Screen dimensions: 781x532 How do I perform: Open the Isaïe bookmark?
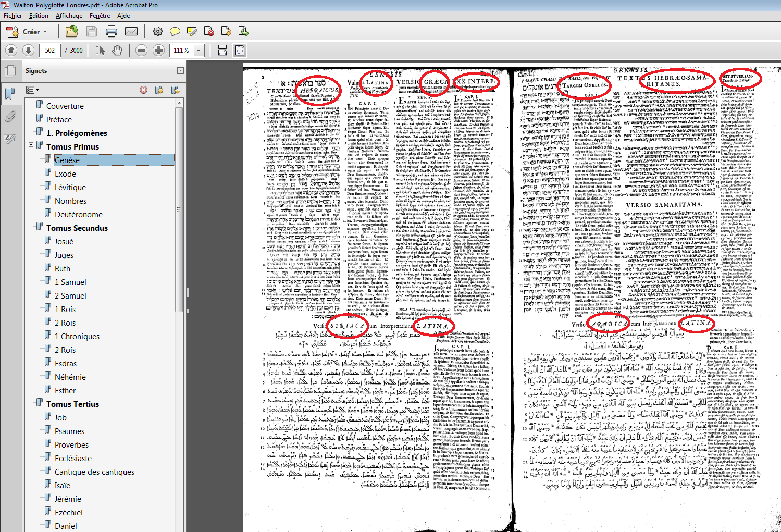(x=63, y=486)
